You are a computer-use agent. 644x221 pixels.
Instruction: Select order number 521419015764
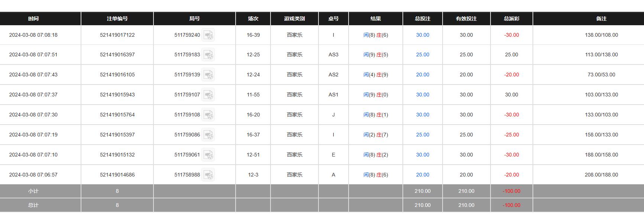point(117,115)
